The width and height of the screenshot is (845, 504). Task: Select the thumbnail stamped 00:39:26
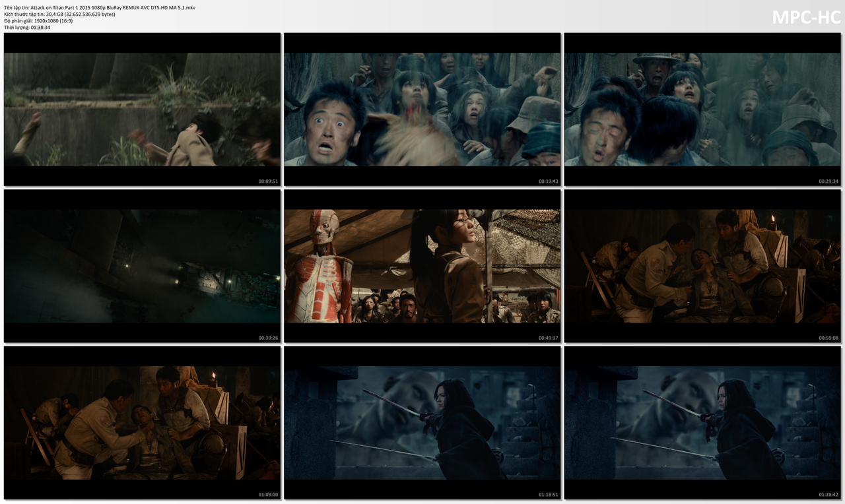(142, 266)
